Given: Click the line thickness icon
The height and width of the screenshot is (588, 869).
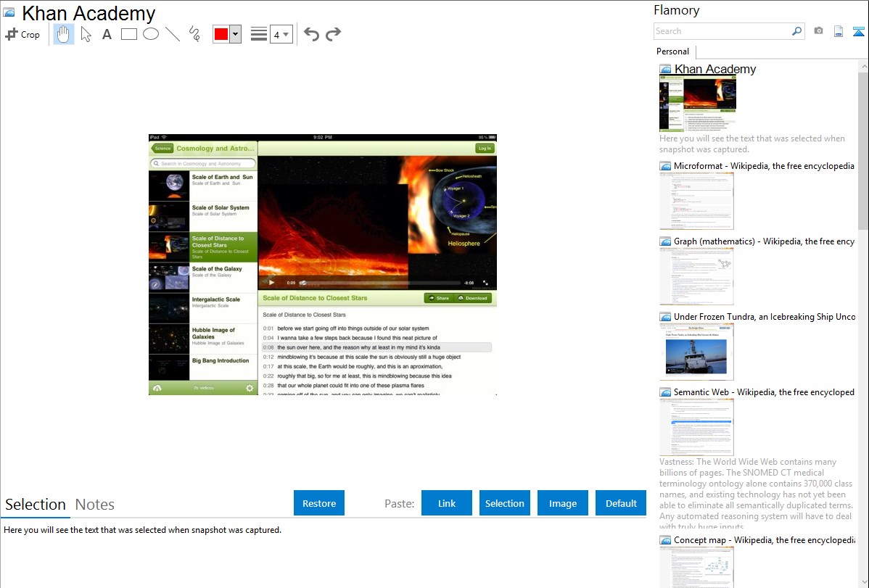Looking at the screenshot, I should 258,34.
